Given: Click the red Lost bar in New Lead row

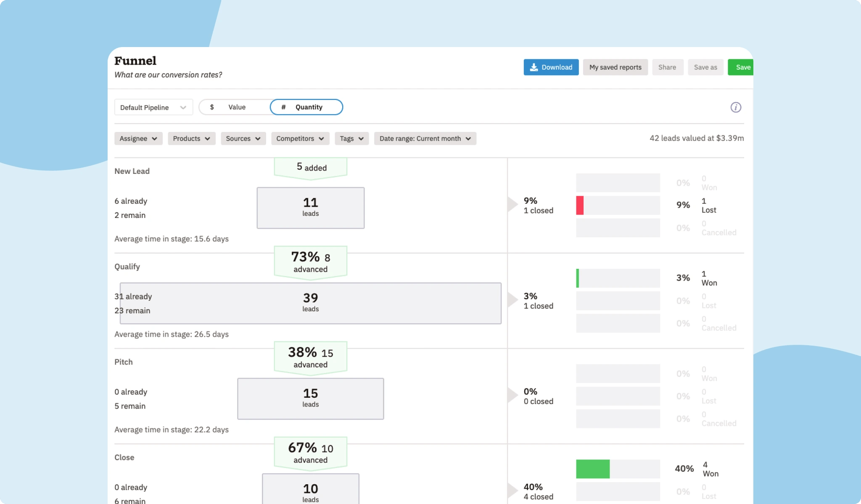Looking at the screenshot, I should point(580,205).
